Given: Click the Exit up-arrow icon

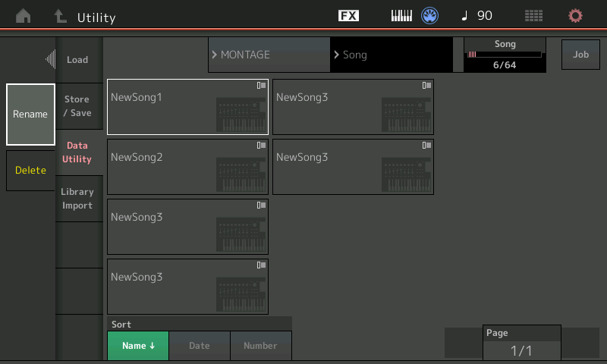Looking at the screenshot, I should [x=60, y=16].
